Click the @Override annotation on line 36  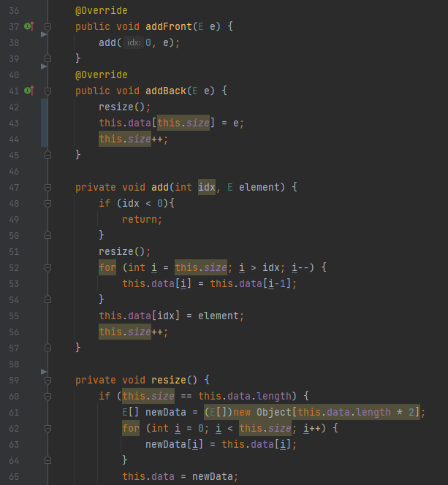click(x=101, y=11)
